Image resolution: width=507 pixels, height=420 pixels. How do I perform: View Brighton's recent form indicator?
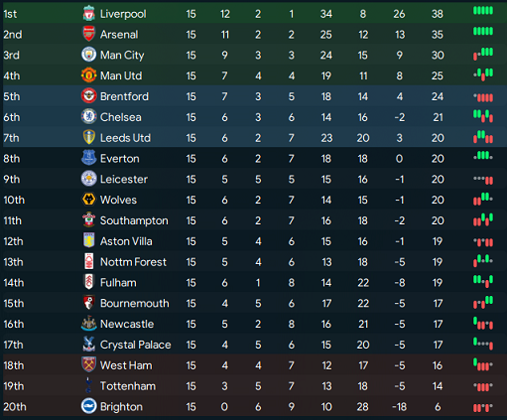(x=483, y=407)
